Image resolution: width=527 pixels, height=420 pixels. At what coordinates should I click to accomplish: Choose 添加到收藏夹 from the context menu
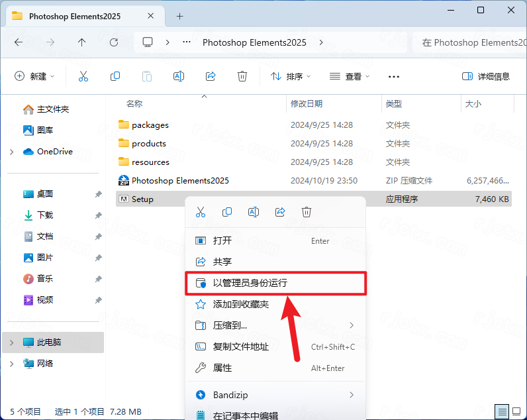pos(275,304)
